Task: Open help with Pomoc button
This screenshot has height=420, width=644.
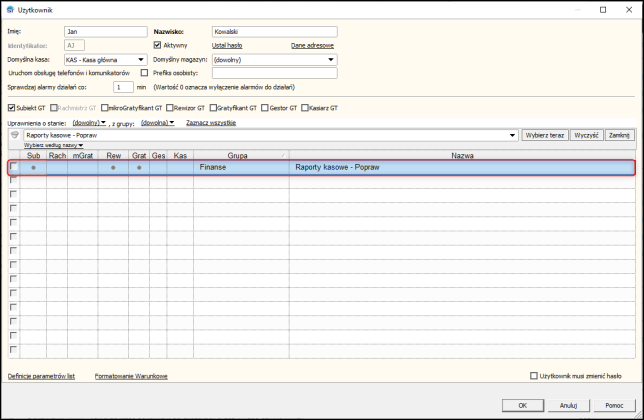Action: 614,405
